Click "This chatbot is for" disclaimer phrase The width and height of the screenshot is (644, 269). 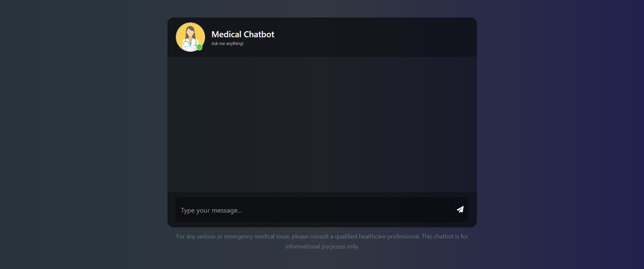pyautogui.click(x=445, y=236)
